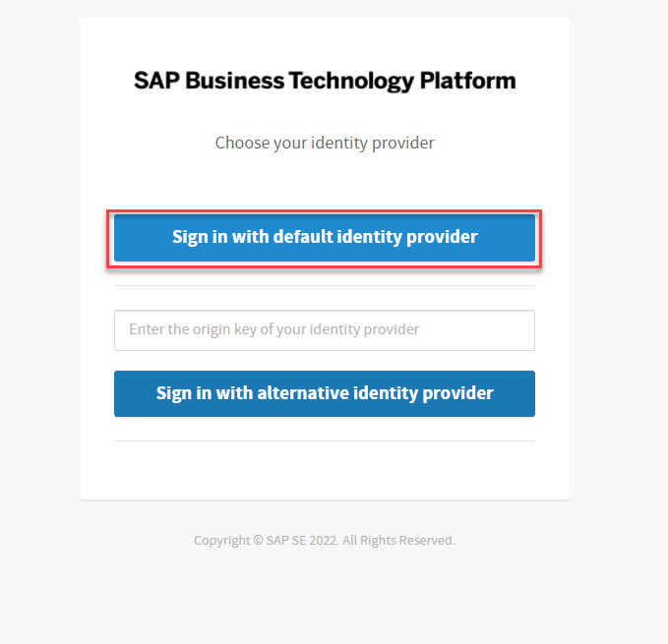Click the word 'Technology' in the heading
Screen dimensions: 668x644
pyautogui.click(x=351, y=81)
